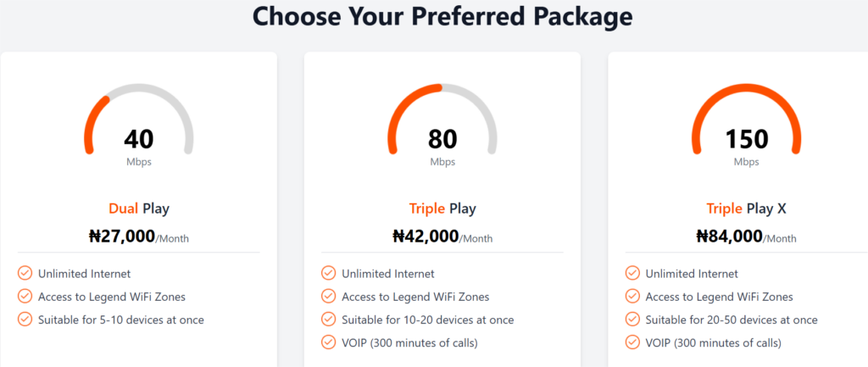Click checkmark beside Triple Play X Unlimited Internet
This screenshot has height=367, width=868.
[632, 274]
